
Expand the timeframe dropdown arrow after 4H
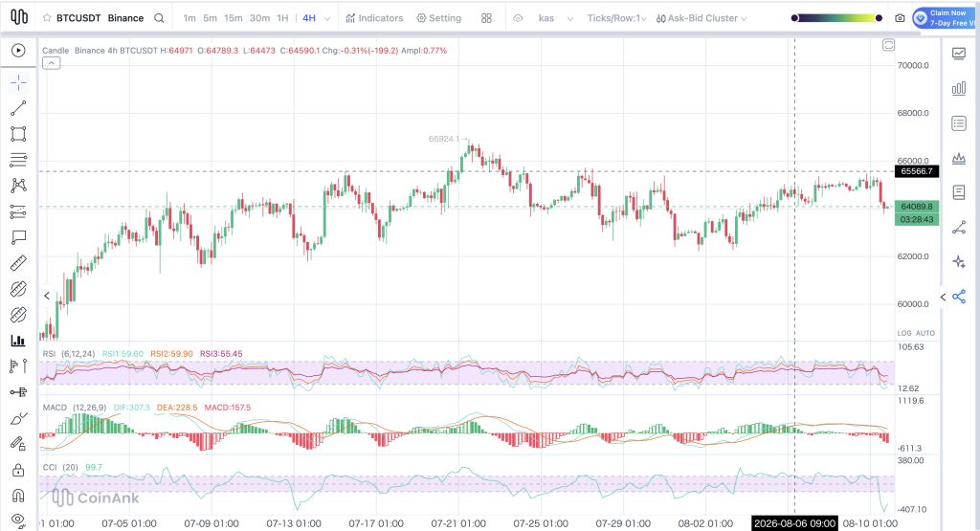point(327,19)
